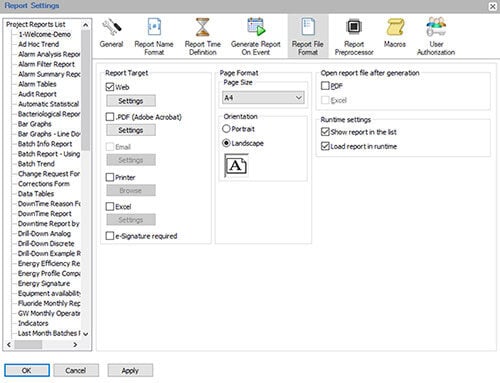Screen dimensions: 500x383
Task: Uncheck the Web report target
Action: tap(110, 87)
